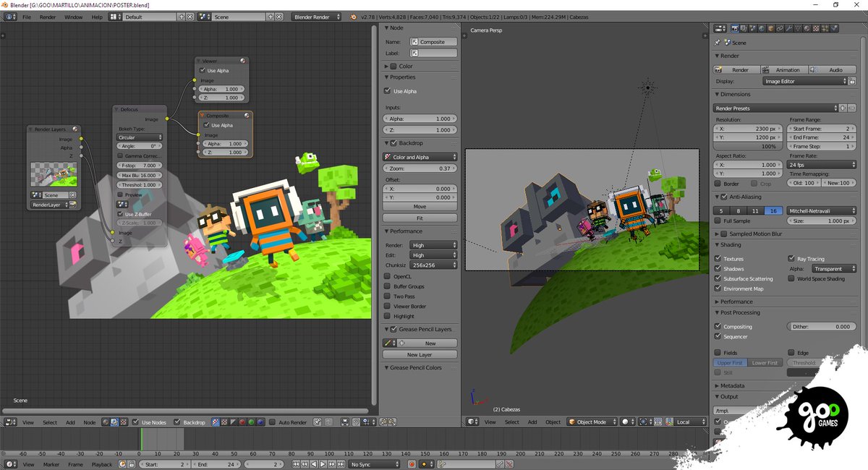This screenshot has width=868, height=470.
Task: Click the backdrop Move button
Action: click(x=420, y=207)
